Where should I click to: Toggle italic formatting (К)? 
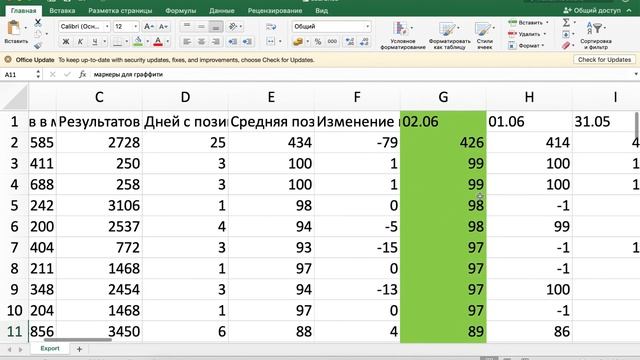pos(80,41)
